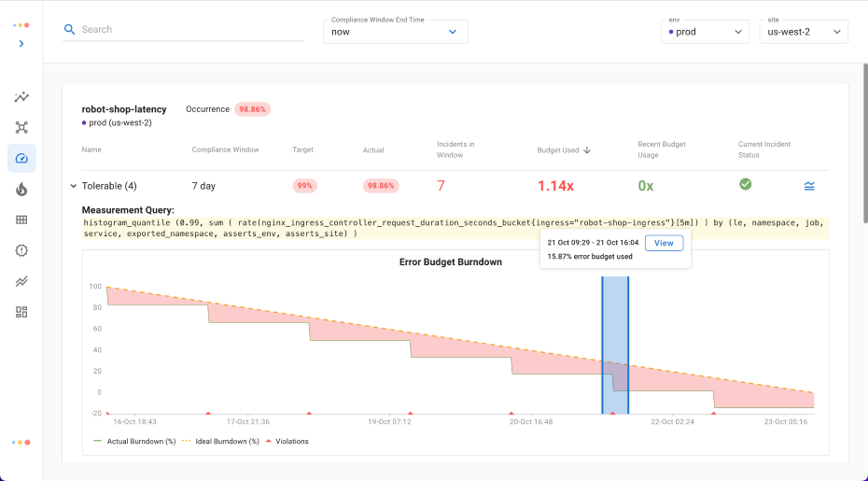Sort by Budget Used column header

pyautogui.click(x=563, y=149)
